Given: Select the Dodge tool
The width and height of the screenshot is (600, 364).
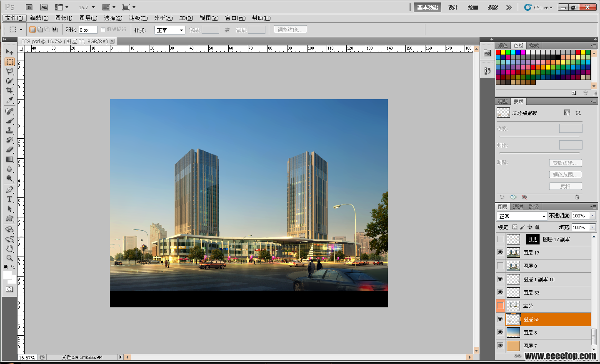Looking at the screenshot, I should pyautogui.click(x=10, y=178).
